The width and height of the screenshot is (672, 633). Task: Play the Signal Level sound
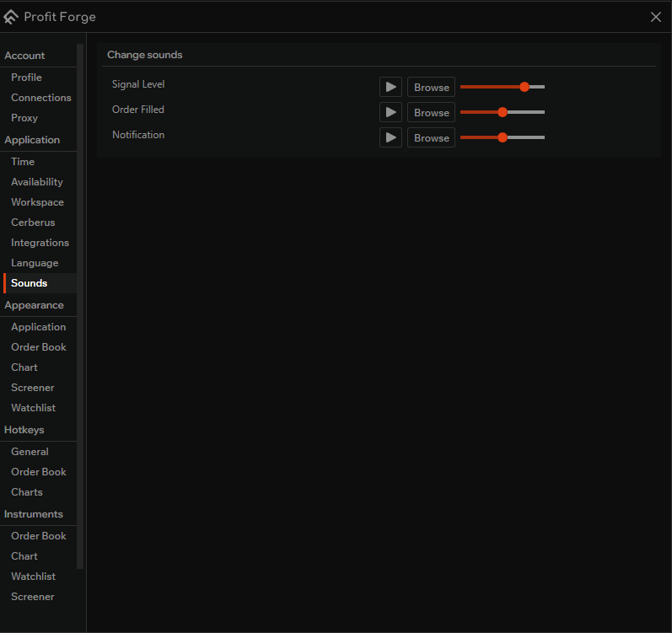pyautogui.click(x=390, y=88)
